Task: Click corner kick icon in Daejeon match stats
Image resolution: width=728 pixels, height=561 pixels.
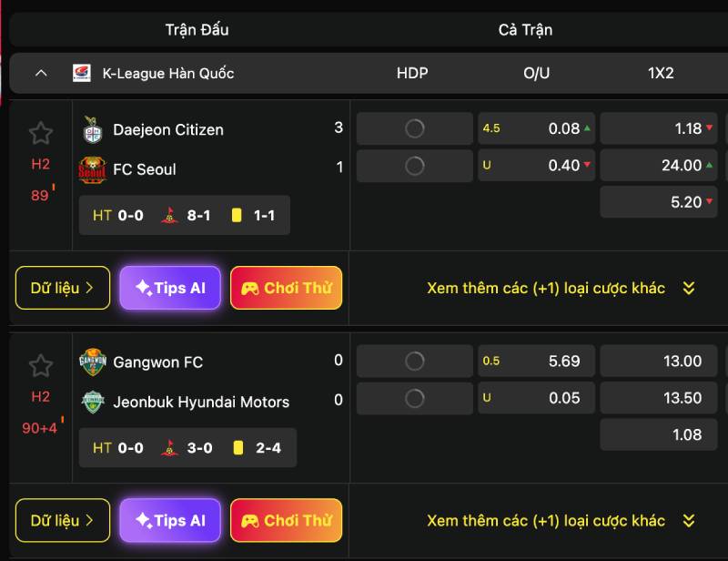Action: 168,216
